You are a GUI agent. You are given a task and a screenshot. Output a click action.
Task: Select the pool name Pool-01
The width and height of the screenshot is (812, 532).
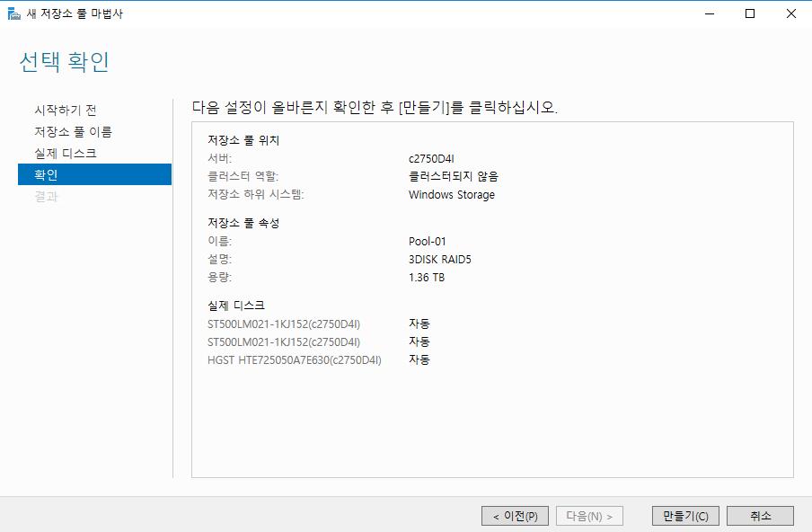coord(428,242)
